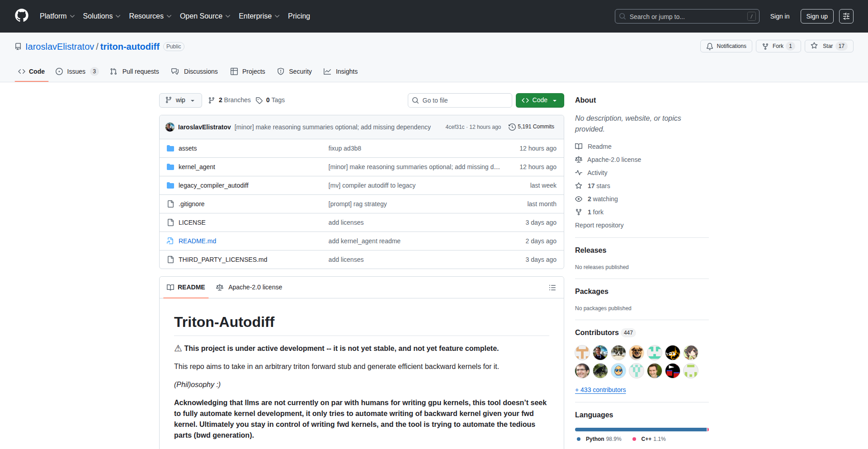
Task: Open the 5,191 Commits history link
Action: [x=532, y=127]
